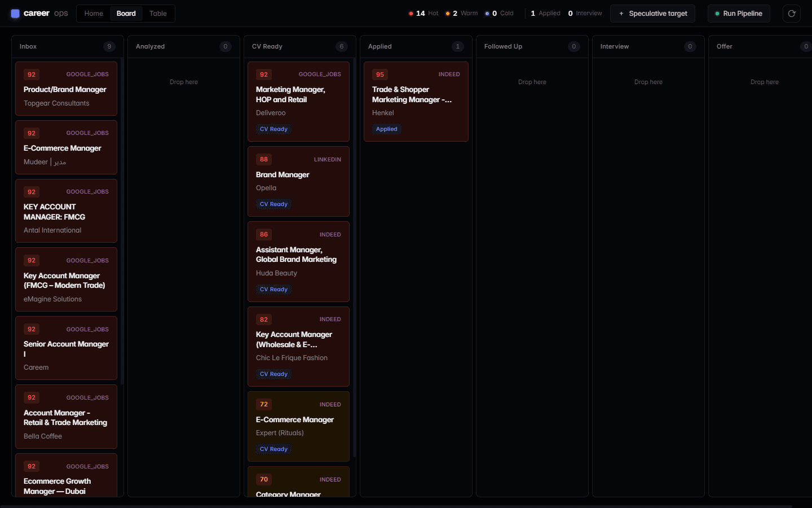This screenshot has width=812, height=508.
Task: Add a Speculative target
Action: [x=652, y=14]
